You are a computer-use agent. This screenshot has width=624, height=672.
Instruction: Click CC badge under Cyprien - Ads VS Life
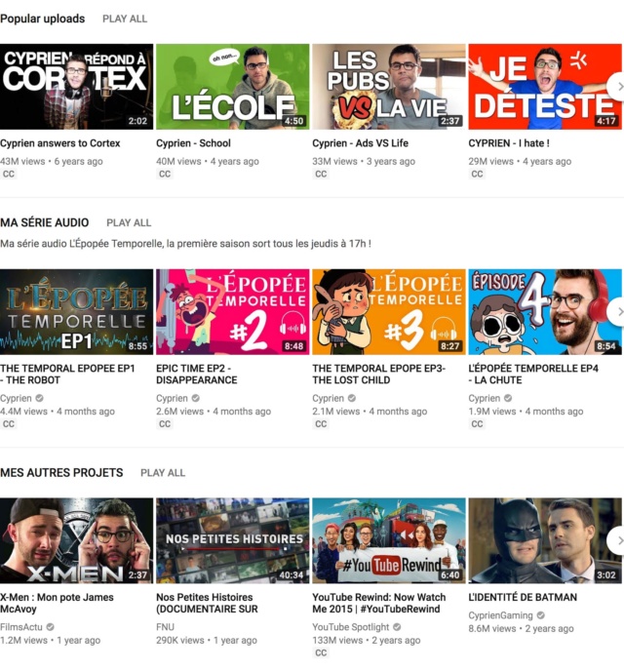pyautogui.click(x=321, y=174)
